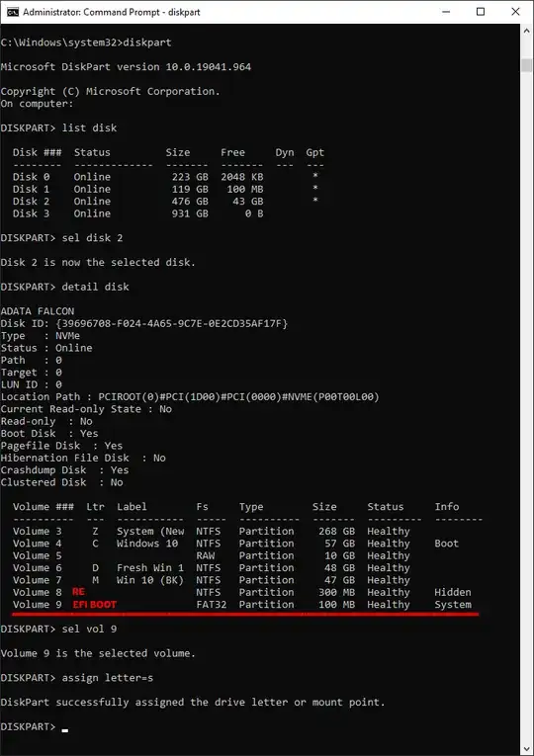The width and height of the screenshot is (534, 756).
Task: Close the diskpart Command Prompt window
Action: coord(515,12)
